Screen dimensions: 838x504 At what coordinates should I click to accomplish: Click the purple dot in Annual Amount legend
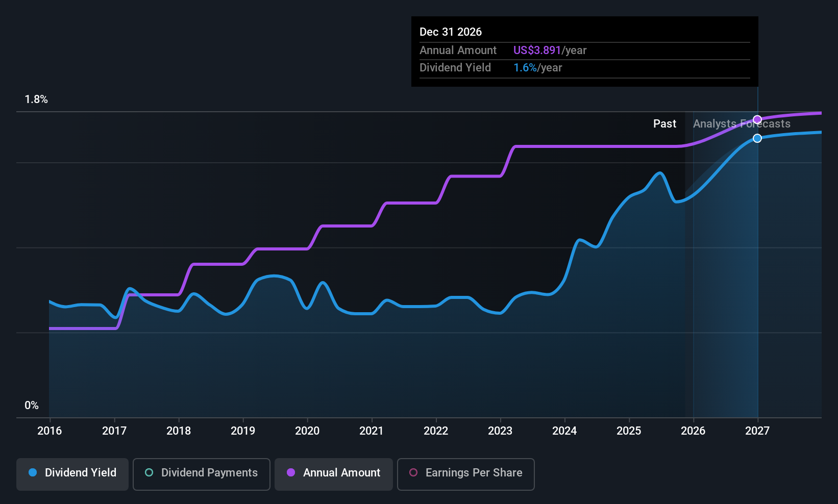[x=291, y=472]
